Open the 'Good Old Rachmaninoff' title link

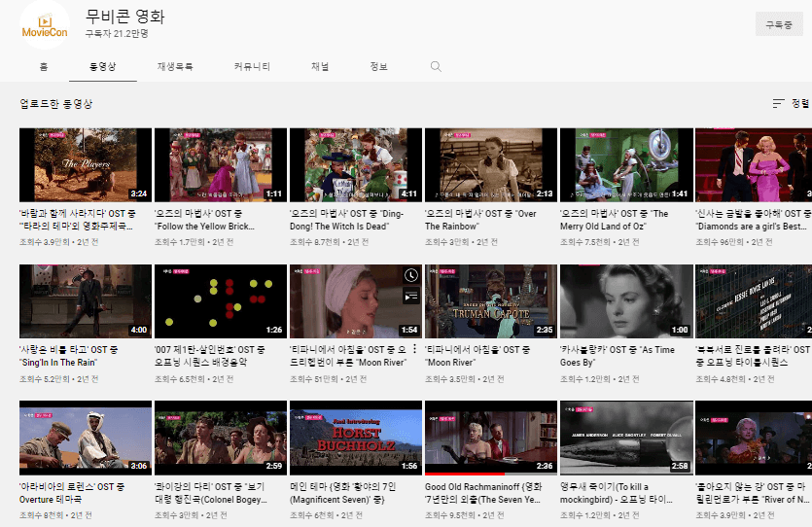(483, 493)
